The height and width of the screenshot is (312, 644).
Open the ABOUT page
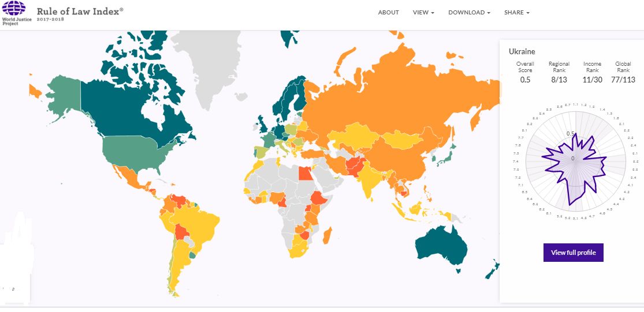click(x=388, y=13)
